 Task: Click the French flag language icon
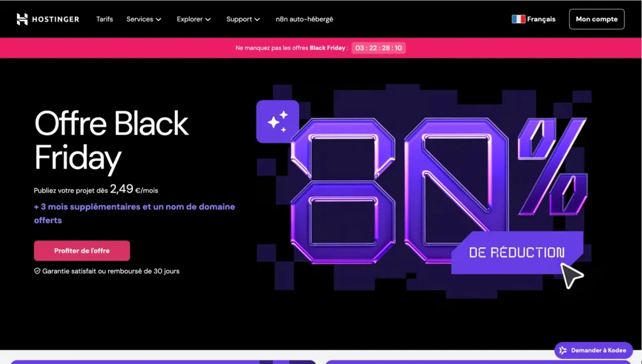coord(518,19)
